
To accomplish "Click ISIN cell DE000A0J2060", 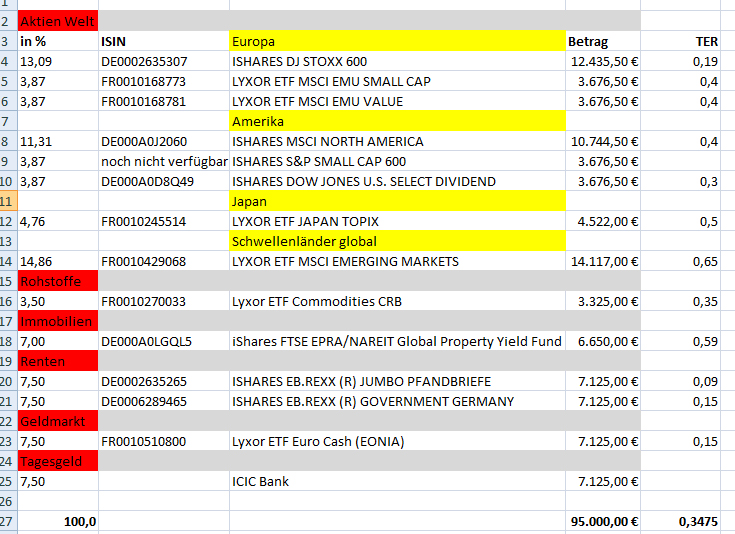I will point(164,142).
